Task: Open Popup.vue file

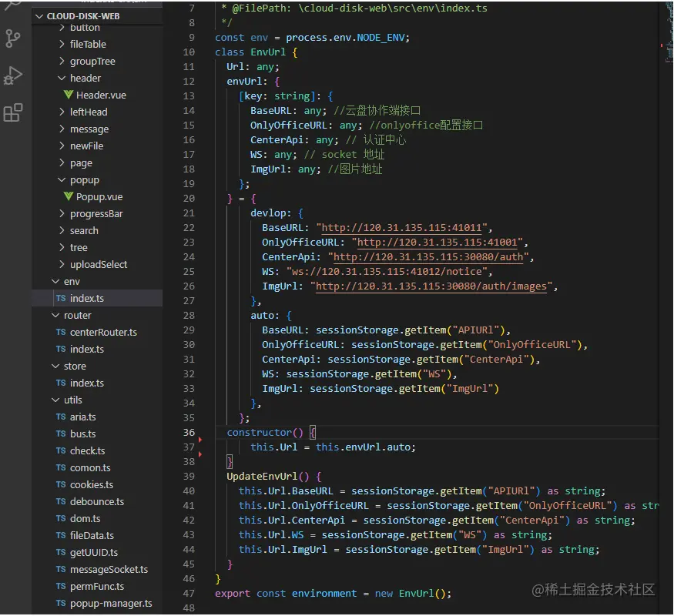Action: [x=99, y=197]
